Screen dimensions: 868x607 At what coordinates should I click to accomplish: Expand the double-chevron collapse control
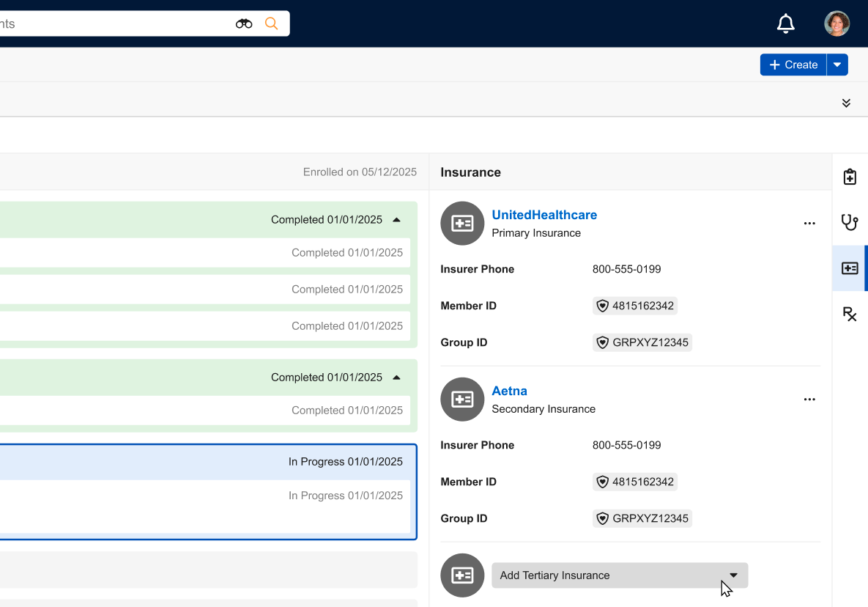coord(846,103)
